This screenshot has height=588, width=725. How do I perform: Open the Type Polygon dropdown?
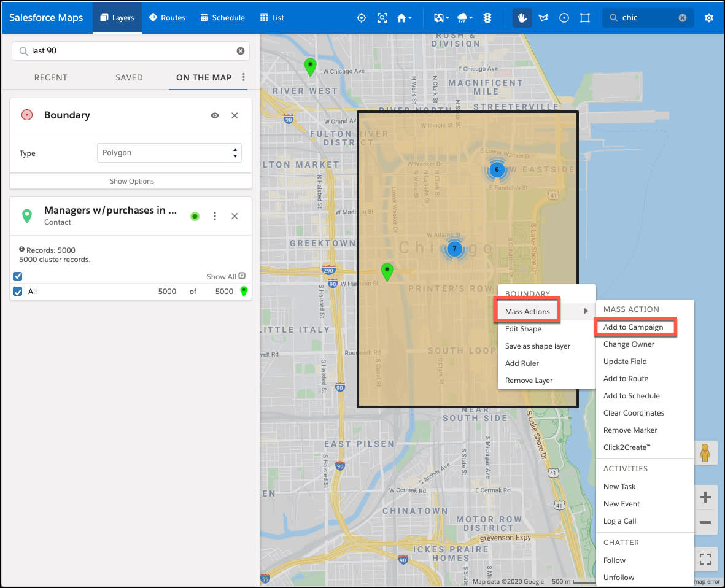point(169,153)
